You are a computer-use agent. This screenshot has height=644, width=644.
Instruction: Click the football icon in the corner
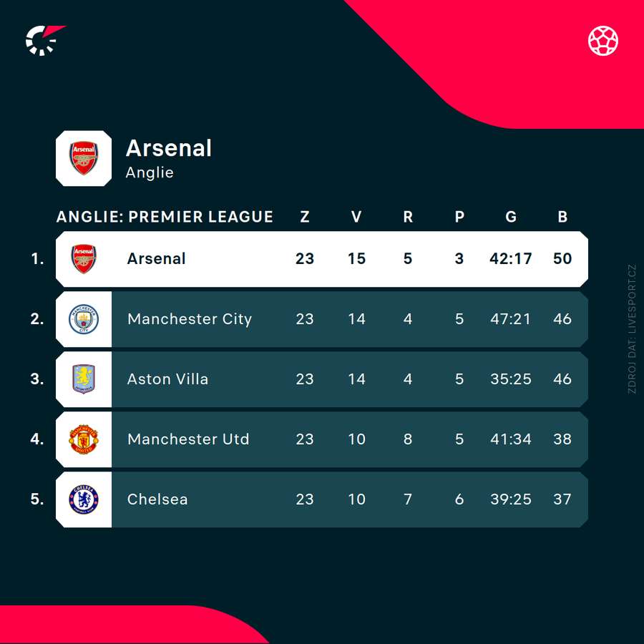[603, 40]
